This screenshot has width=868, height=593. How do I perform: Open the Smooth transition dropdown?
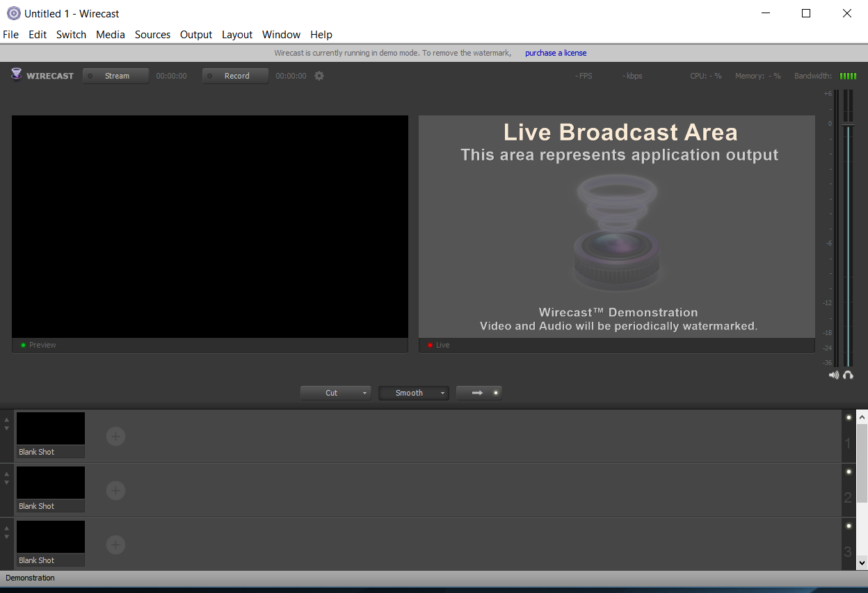[x=414, y=393]
